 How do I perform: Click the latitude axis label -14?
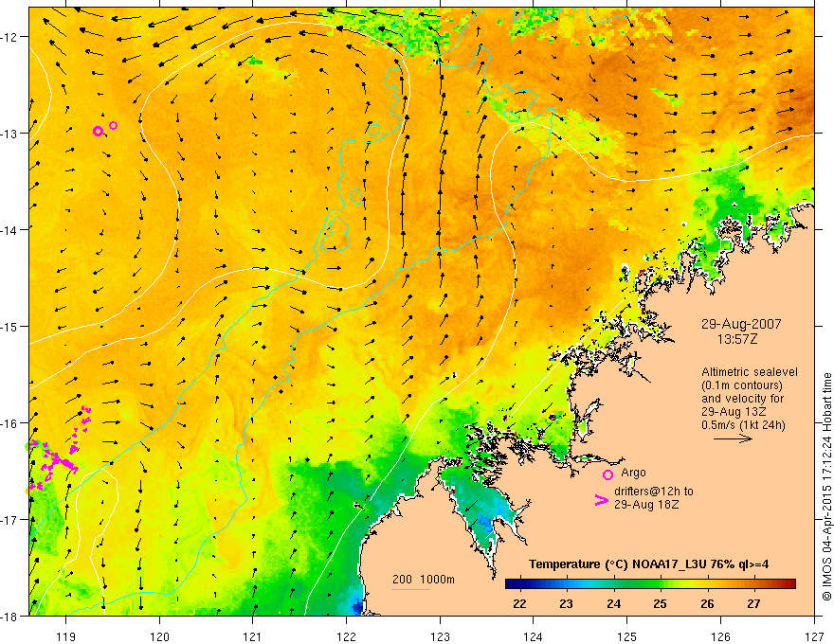(10, 230)
